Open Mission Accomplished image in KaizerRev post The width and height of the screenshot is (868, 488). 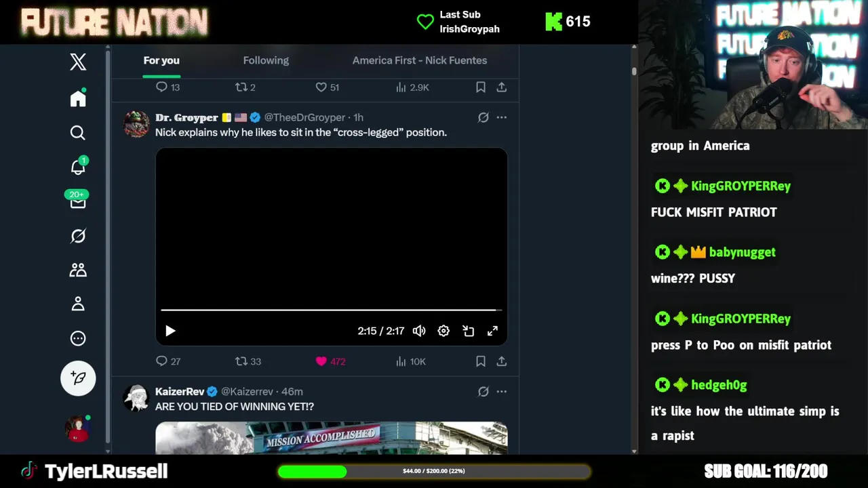(x=331, y=438)
